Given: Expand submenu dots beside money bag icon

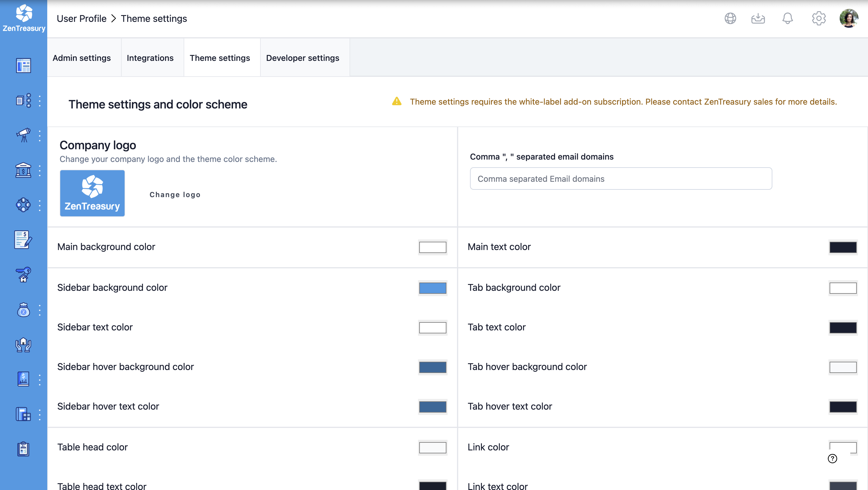Looking at the screenshot, I should 40,310.
